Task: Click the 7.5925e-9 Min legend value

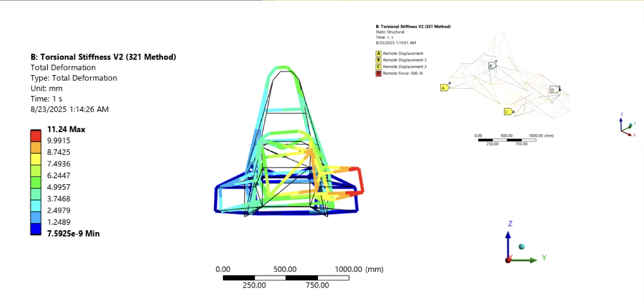Action: click(x=73, y=234)
